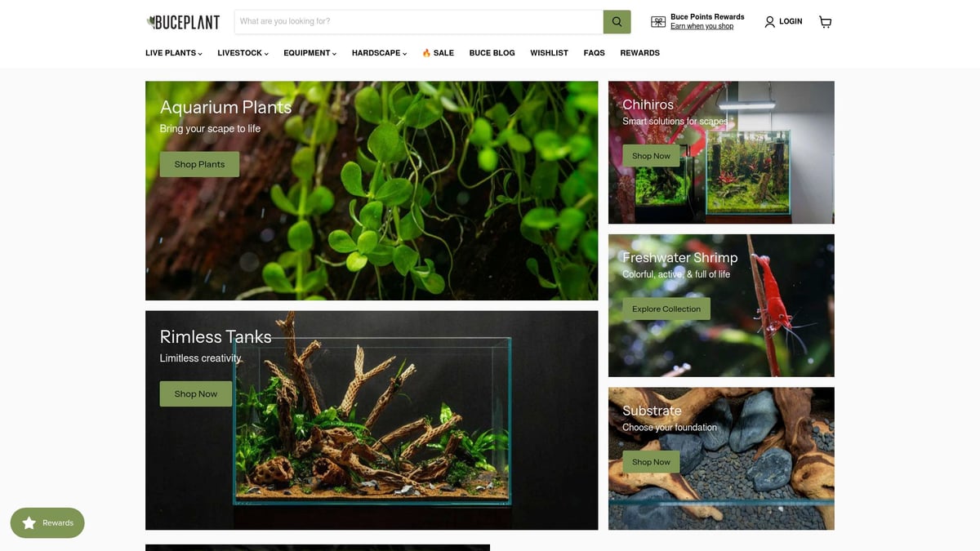Viewport: 980px width, 551px height.
Task: Open the Sale menu item
Action: pyautogui.click(x=438, y=53)
